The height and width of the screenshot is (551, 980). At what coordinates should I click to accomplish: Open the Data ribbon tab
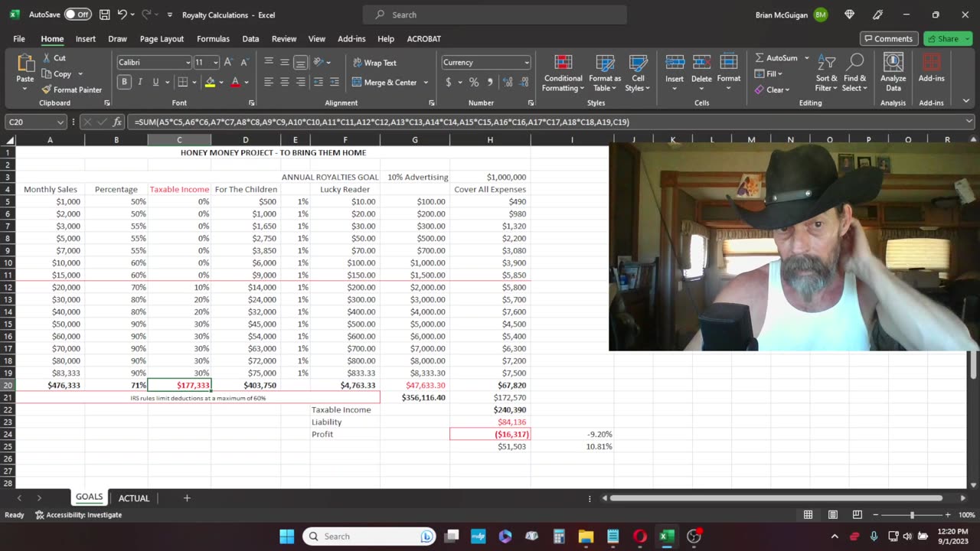250,39
